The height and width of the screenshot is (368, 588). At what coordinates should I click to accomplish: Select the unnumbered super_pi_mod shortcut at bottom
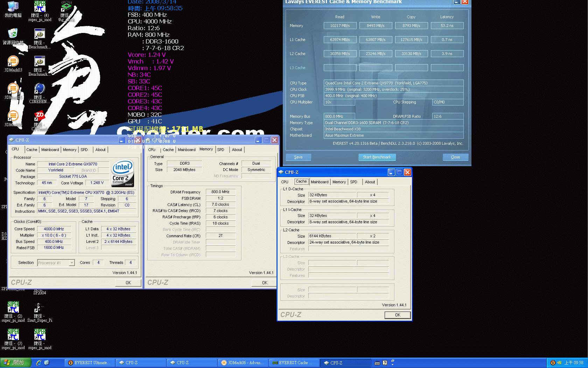40,339
